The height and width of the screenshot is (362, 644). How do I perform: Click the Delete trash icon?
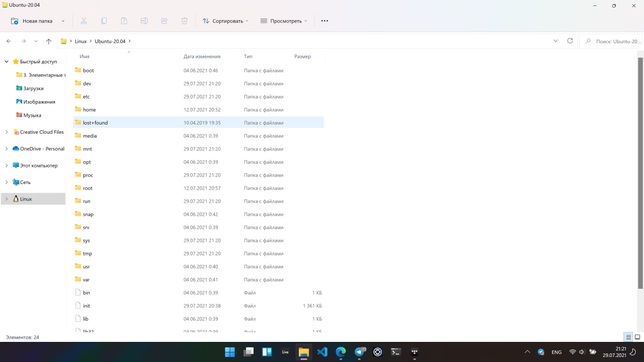pyautogui.click(x=185, y=21)
